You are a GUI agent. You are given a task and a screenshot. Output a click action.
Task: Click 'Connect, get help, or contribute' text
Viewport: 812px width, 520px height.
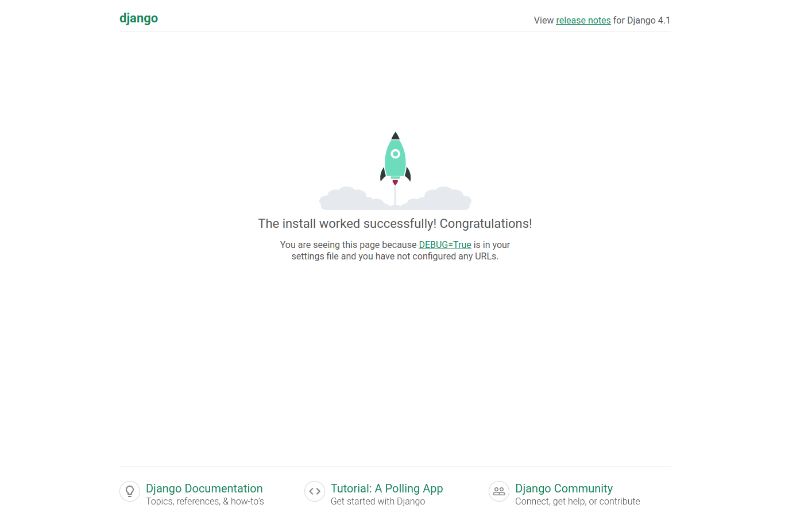point(578,501)
